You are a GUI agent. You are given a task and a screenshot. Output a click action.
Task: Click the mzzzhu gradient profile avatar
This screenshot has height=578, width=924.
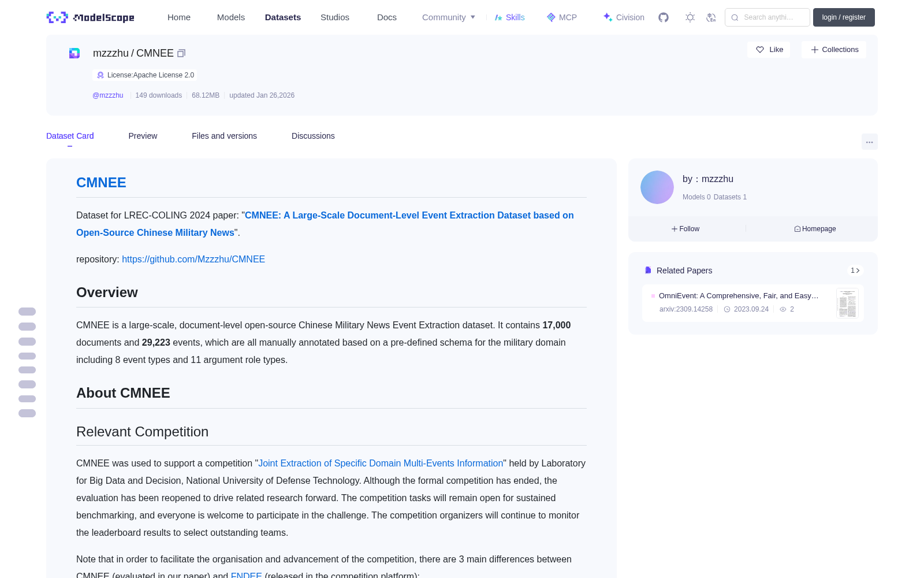657,187
